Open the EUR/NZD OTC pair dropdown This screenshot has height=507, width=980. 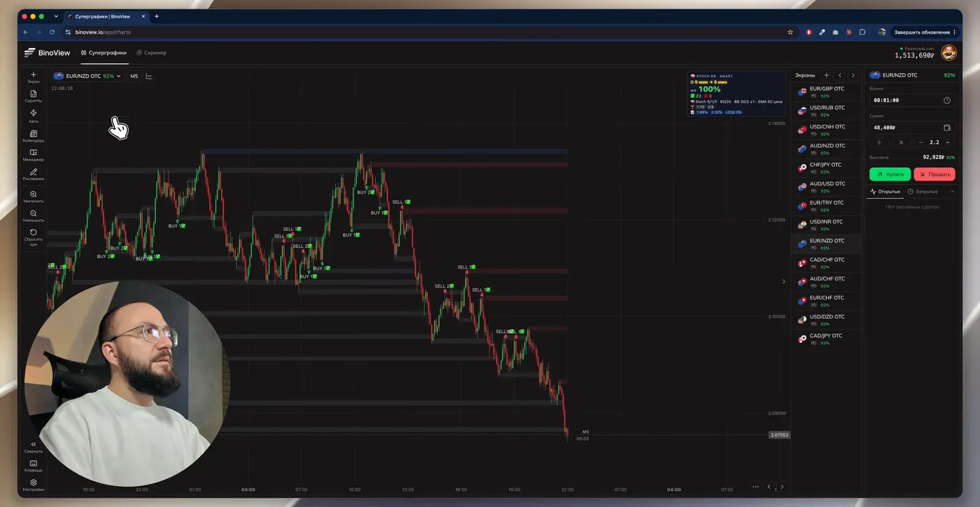pos(88,76)
